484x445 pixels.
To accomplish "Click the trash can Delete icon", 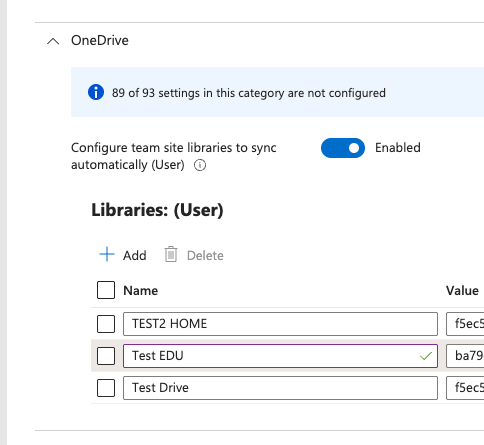I will pyautogui.click(x=171, y=254).
